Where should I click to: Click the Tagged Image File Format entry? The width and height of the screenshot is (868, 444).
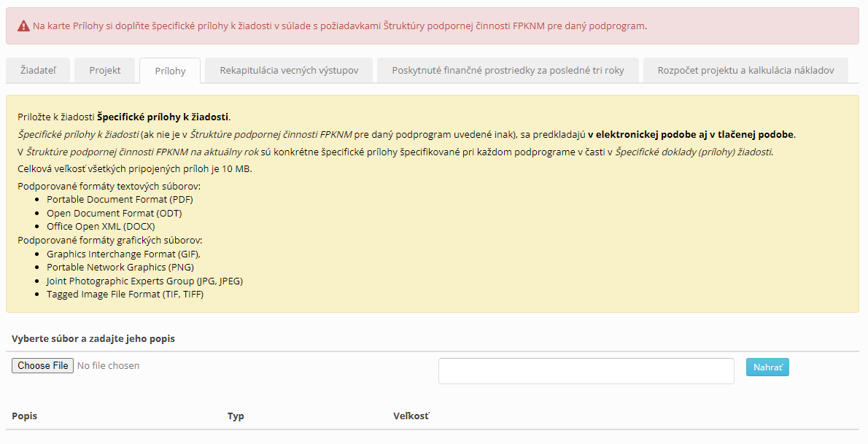(x=125, y=295)
